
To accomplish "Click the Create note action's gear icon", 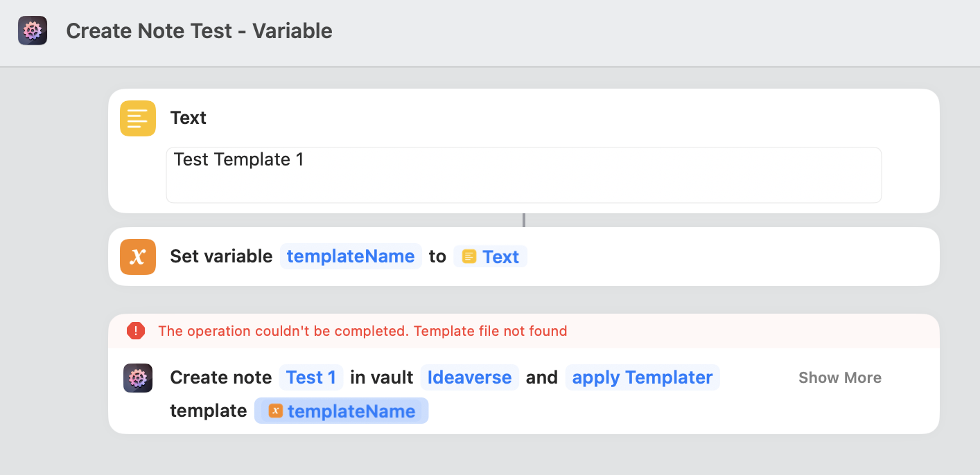I will click(x=138, y=378).
